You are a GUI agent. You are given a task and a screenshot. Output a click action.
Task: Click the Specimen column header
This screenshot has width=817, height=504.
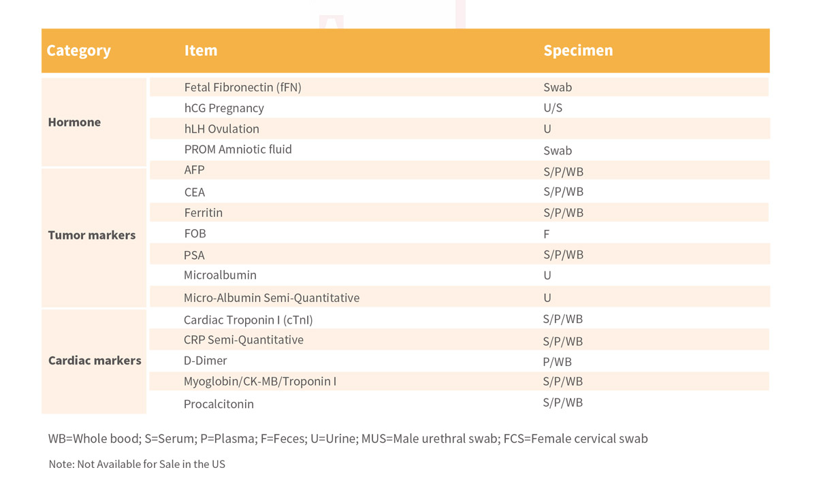coord(578,51)
